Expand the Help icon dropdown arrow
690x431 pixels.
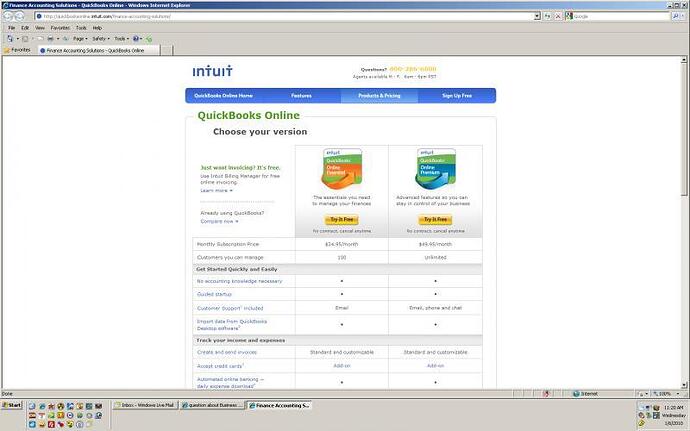pyautogui.click(x=141, y=39)
